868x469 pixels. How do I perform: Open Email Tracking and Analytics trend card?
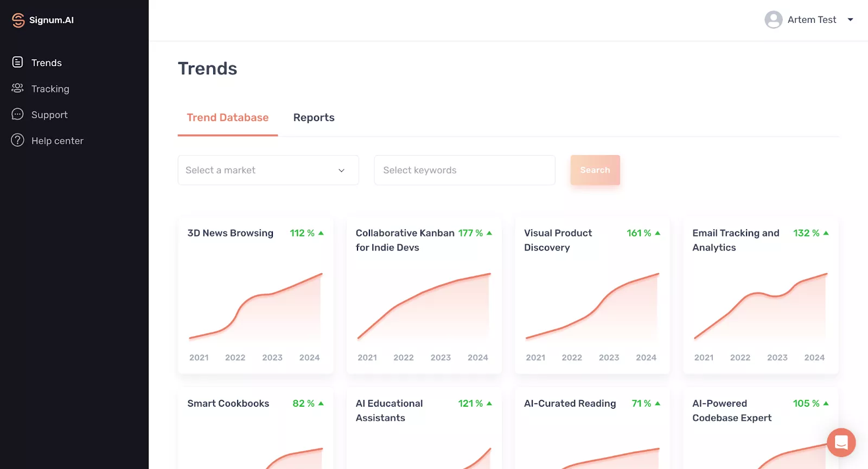(x=761, y=295)
